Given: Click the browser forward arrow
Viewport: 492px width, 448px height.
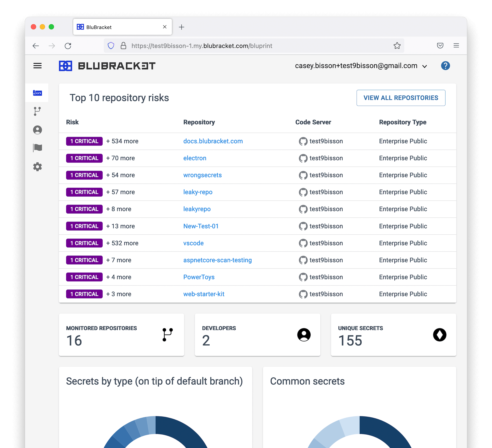Looking at the screenshot, I should 52,46.
